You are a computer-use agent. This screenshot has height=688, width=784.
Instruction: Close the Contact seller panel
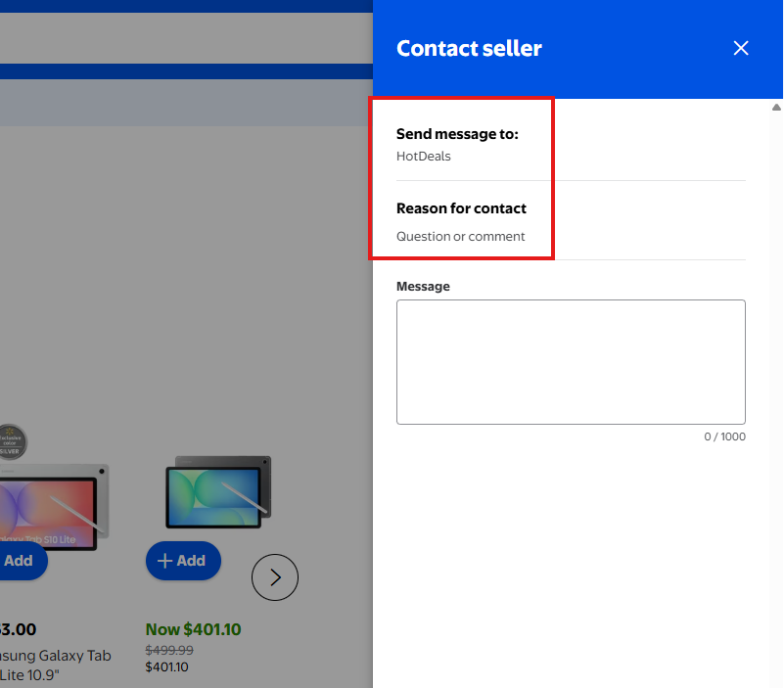pyautogui.click(x=741, y=48)
